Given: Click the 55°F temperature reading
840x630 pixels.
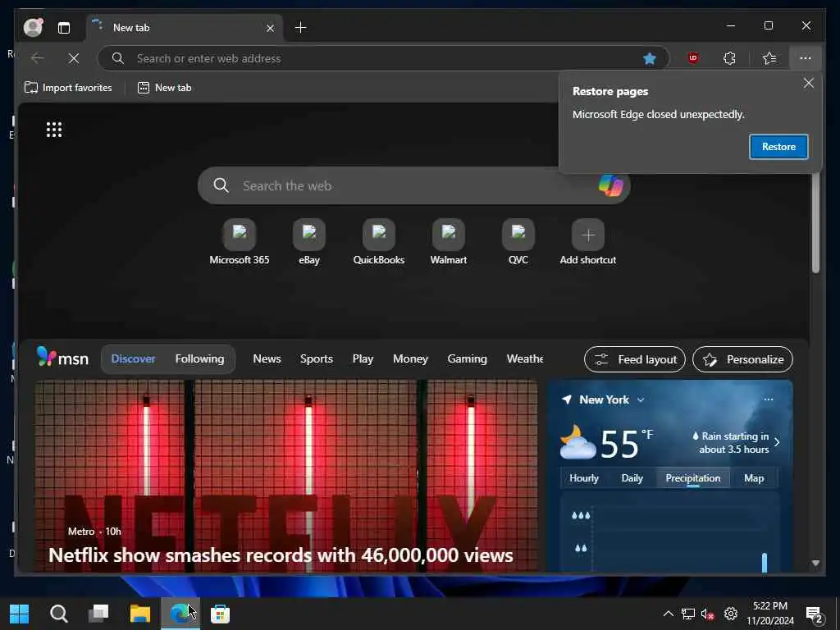Looking at the screenshot, I should pyautogui.click(x=626, y=443).
